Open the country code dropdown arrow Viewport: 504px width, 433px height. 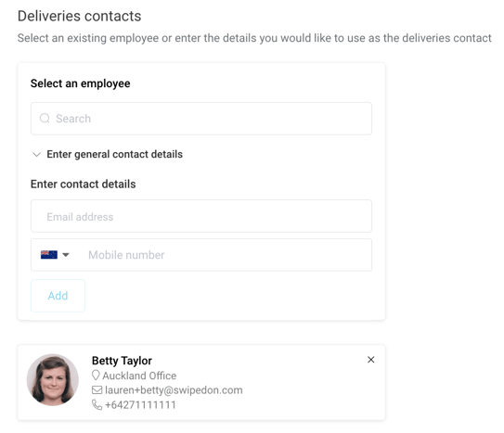tap(66, 255)
